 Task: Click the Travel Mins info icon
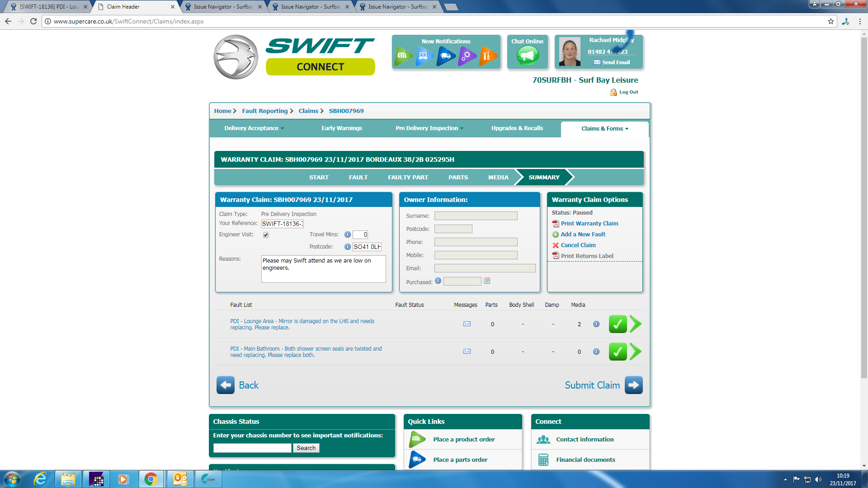pyautogui.click(x=348, y=235)
